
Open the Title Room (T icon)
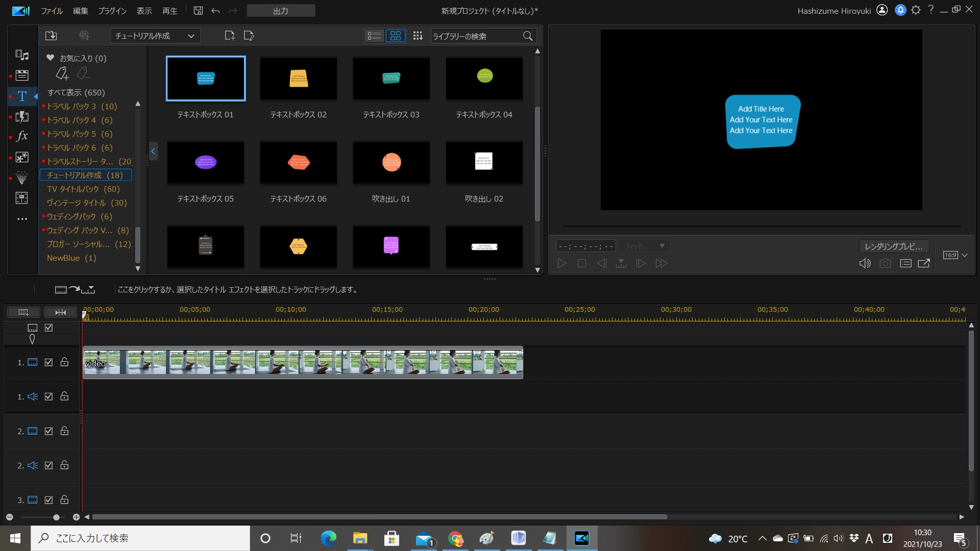point(22,96)
